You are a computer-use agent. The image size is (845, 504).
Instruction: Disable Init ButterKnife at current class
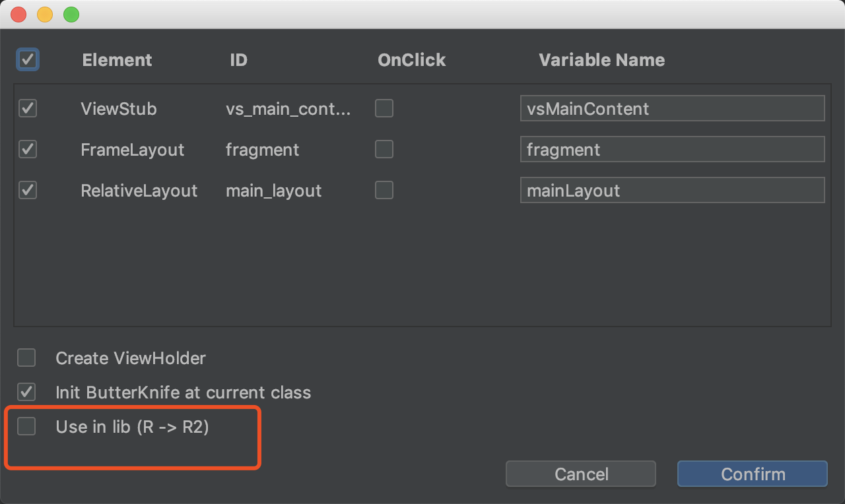pyautogui.click(x=26, y=392)
